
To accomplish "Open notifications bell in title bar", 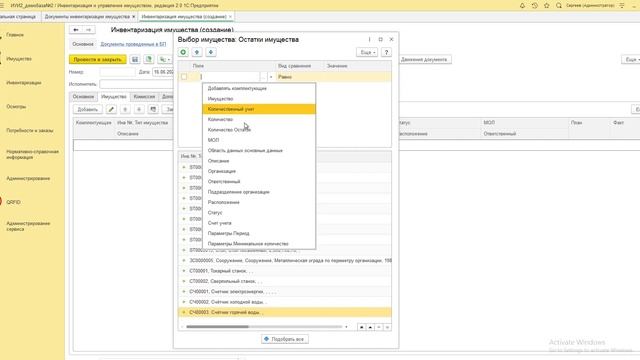I will 522,5.
